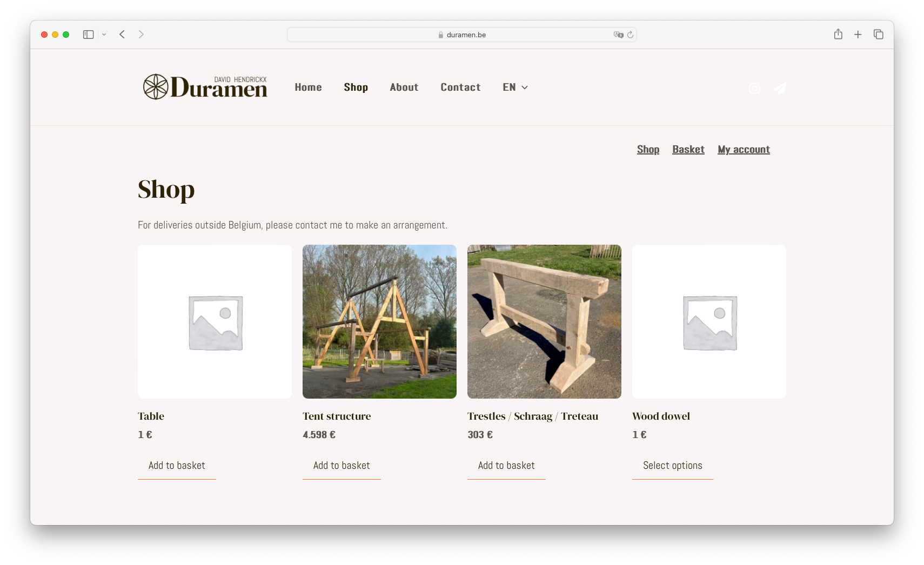Open the Share menu in Safari
924x565 pixels.
[838, 34]
